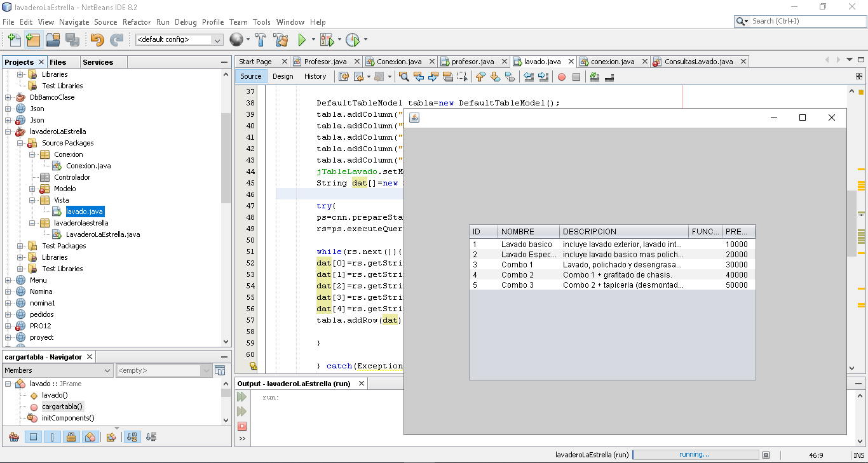
Task: Click the red Start Macro Recording icon
Action: [562, 77]
